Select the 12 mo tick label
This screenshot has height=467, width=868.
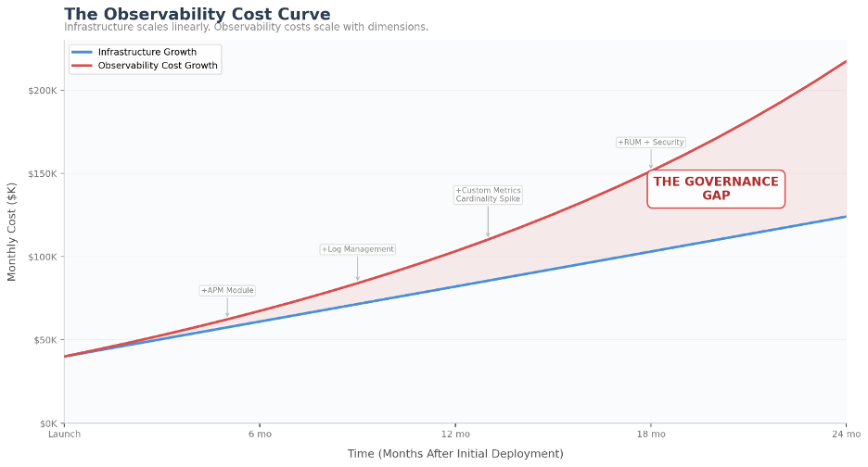[x=455, y=434]
